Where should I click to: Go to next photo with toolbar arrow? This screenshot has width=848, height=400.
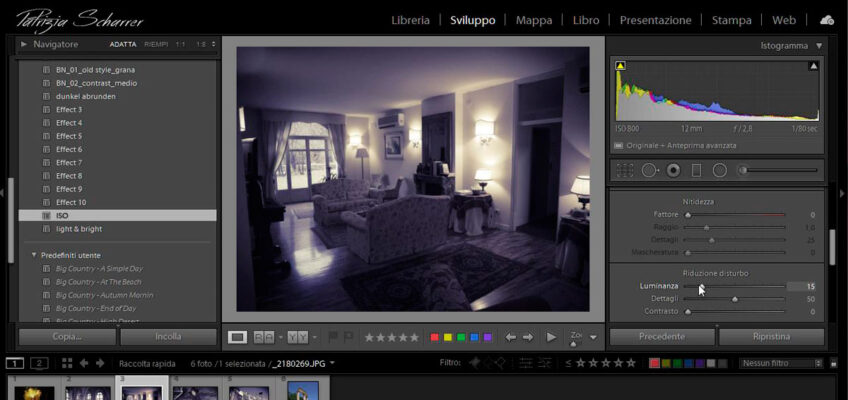tap(528, 337)
